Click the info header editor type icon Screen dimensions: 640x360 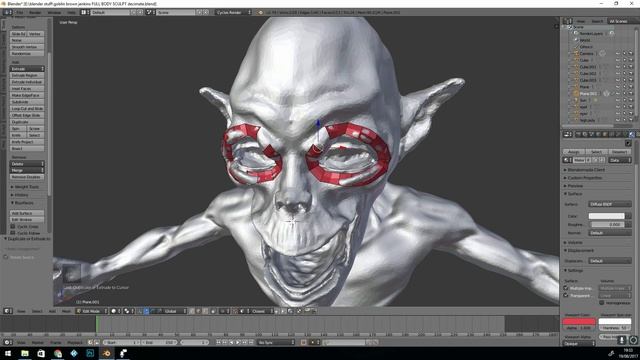click(x=7, y=12)
